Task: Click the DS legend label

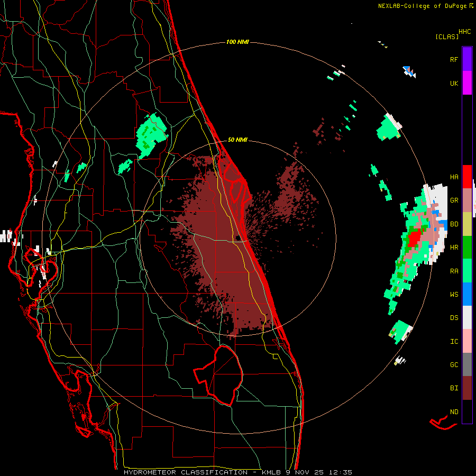Action: tap(454, 318)
